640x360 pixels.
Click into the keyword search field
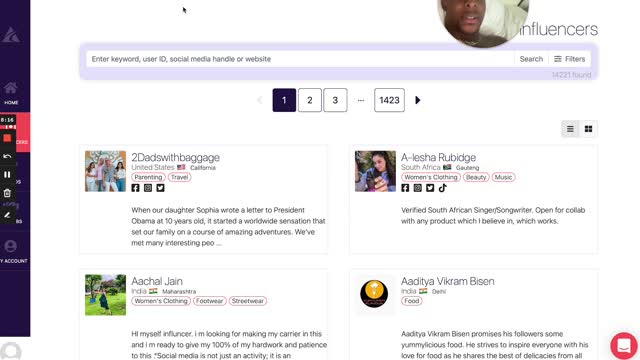pyautogui.click(x=300, y=59)
